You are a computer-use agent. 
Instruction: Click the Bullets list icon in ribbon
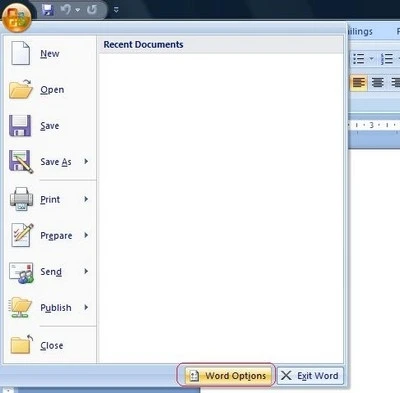(x=359, y=59)
